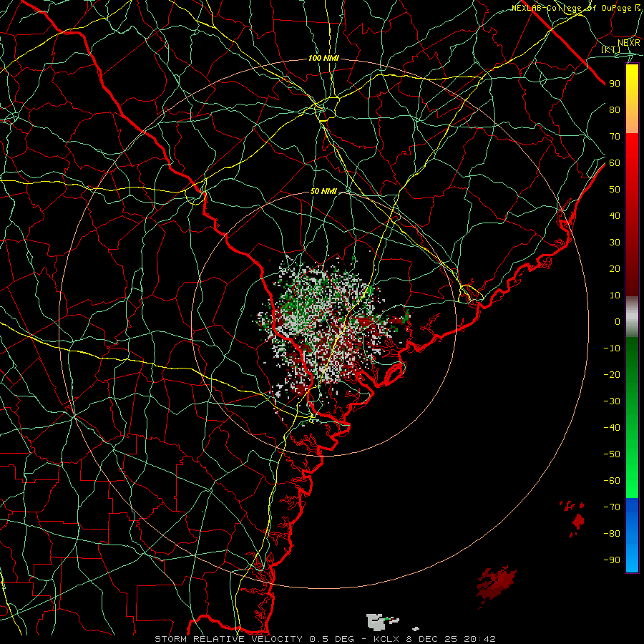Viewport: 644px width, 644px height.
Task: Select the [KT] units label
Action: pyautogui.click(x=611, y=49)
